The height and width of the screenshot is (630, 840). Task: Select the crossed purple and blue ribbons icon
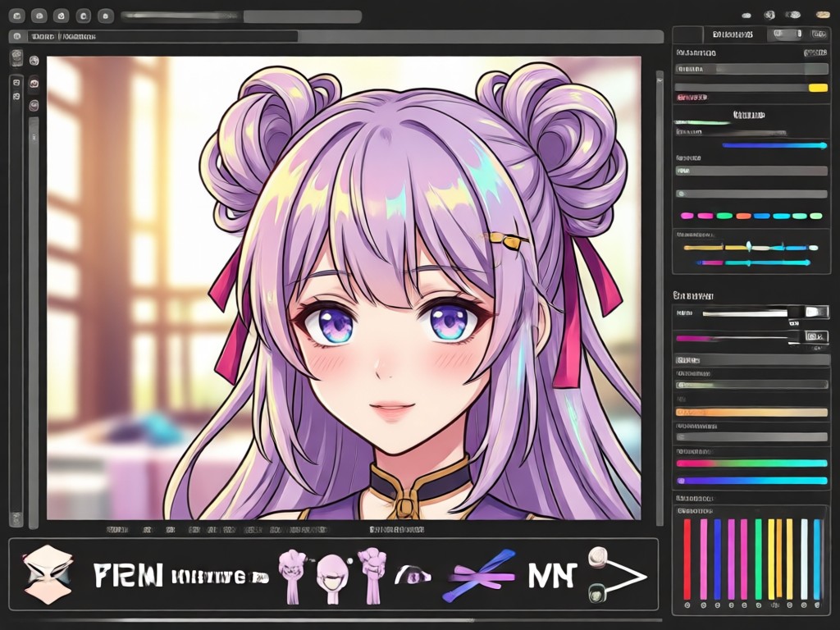481,576
